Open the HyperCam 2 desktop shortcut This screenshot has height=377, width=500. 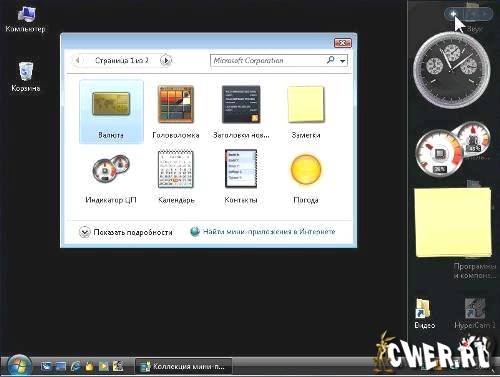[475, 313]
